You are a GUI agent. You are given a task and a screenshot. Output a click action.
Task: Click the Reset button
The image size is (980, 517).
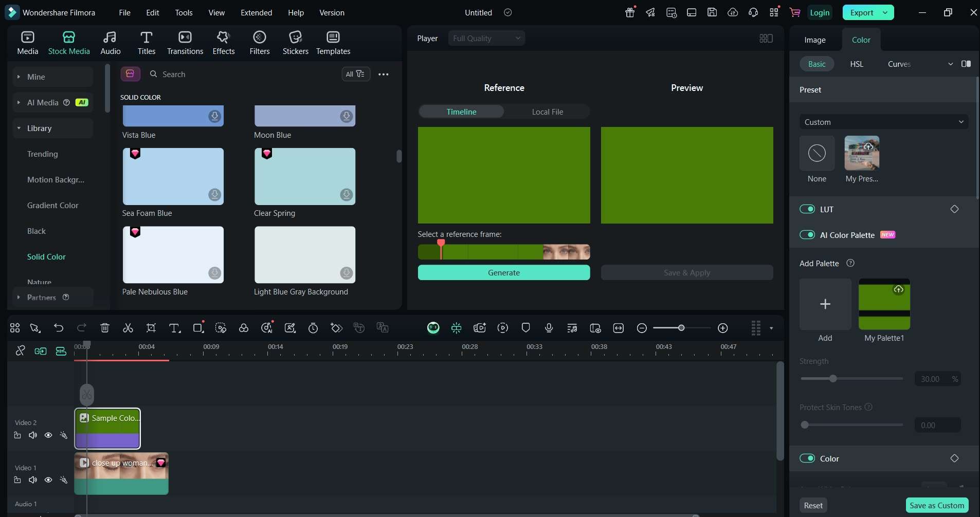point(813,505)
